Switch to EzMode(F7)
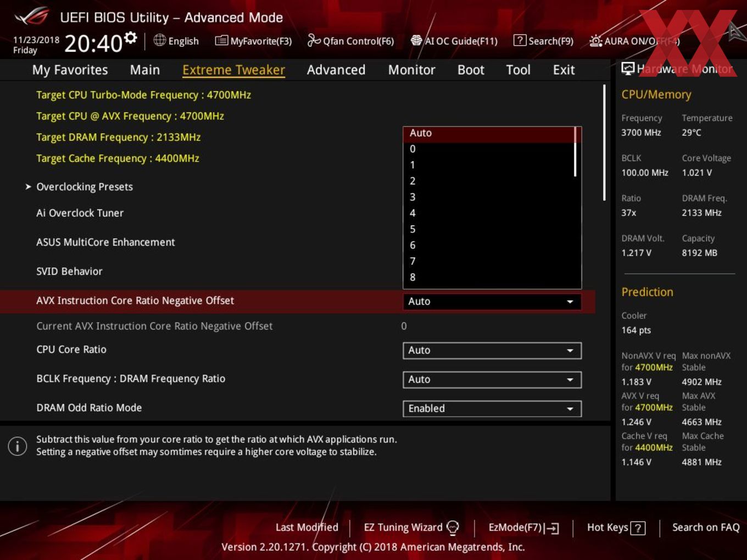 523,528
